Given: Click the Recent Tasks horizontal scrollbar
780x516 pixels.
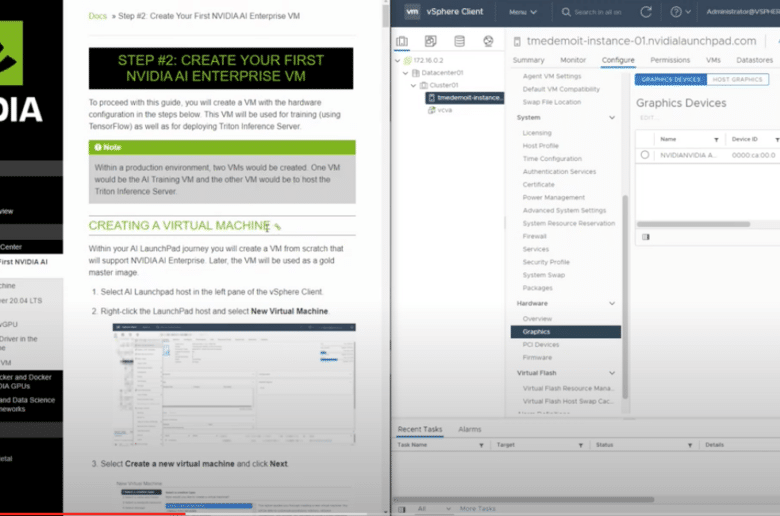Looking at the screenshot, I should (524, 499).
